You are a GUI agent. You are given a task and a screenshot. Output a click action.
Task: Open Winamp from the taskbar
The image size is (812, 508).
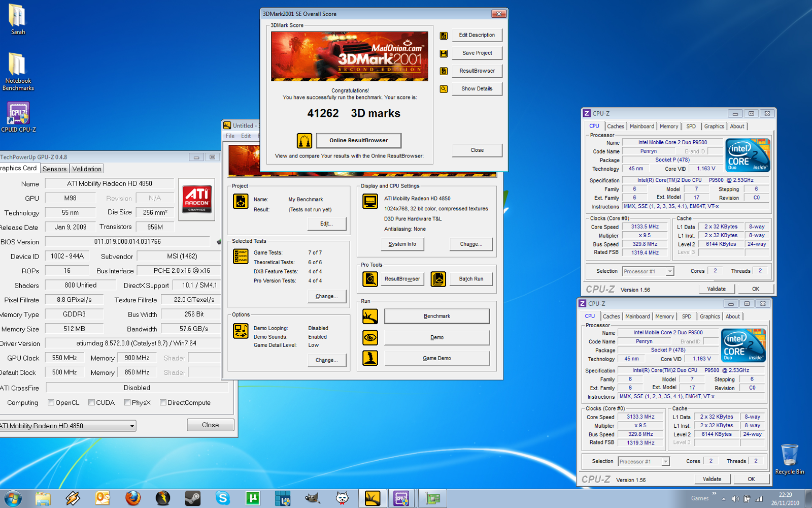(x=73, y=498)
